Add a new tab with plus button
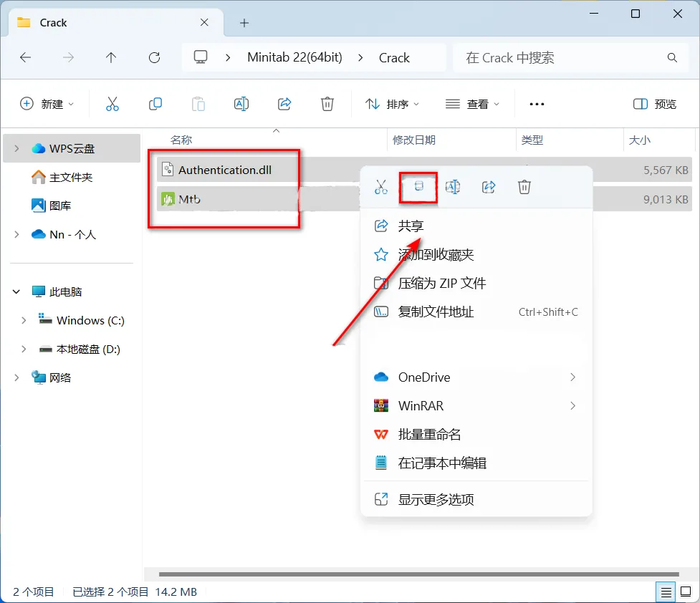Image resolution: width=700 pixels, height=603 pixels. click(x=244, y=23)
